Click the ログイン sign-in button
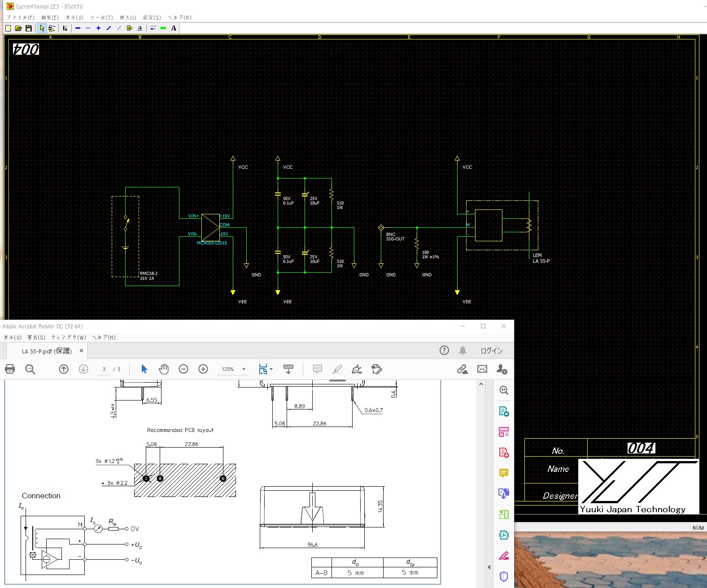Screen dimensions: 707x588 tap(491, 351)
